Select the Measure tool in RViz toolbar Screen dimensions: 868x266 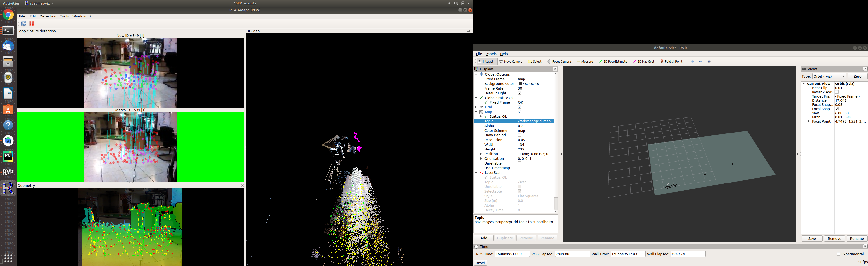(585, 62)
